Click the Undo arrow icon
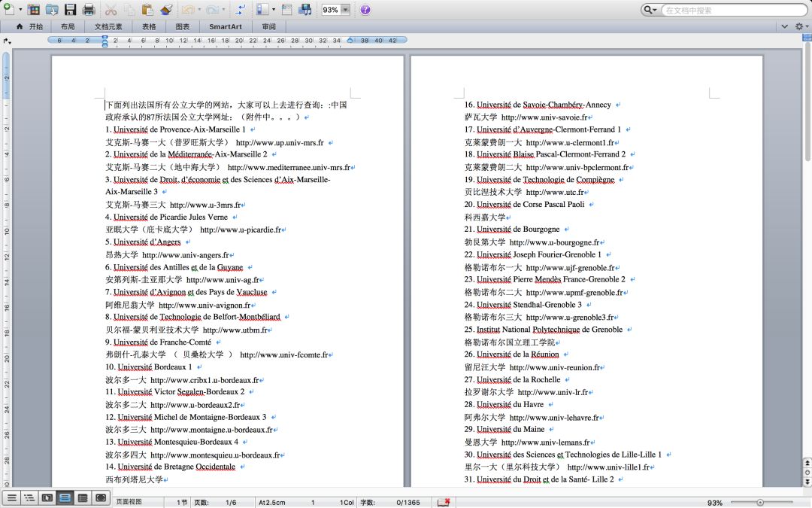Image resolution: width=812 pixels, height=508 pixels. click(188, 9)
